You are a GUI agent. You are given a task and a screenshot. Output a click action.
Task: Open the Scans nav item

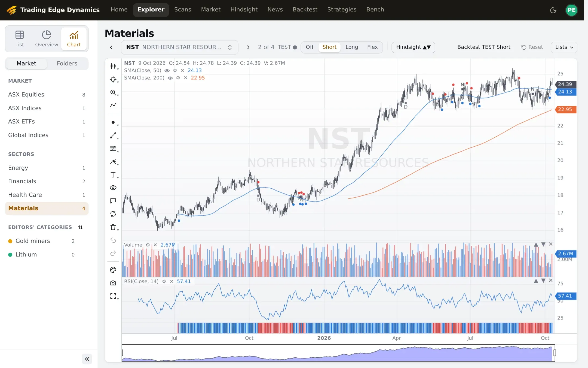coord(183,10)
